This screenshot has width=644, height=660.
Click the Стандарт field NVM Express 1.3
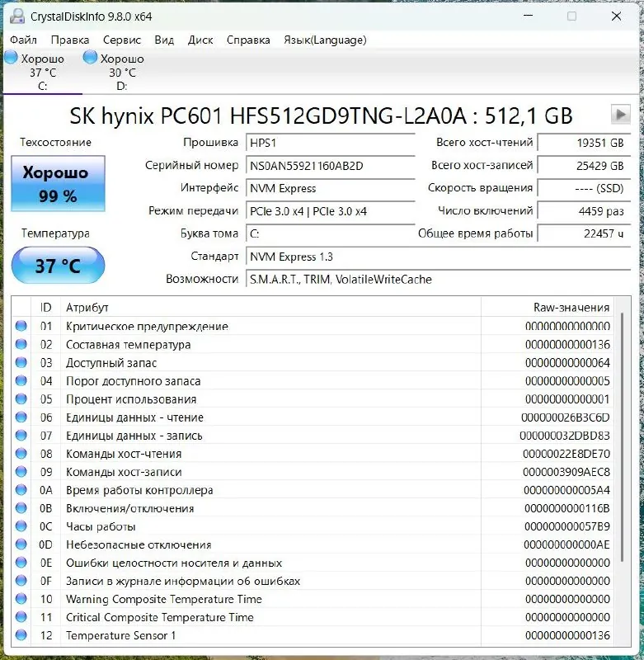(x=438, y=257)
